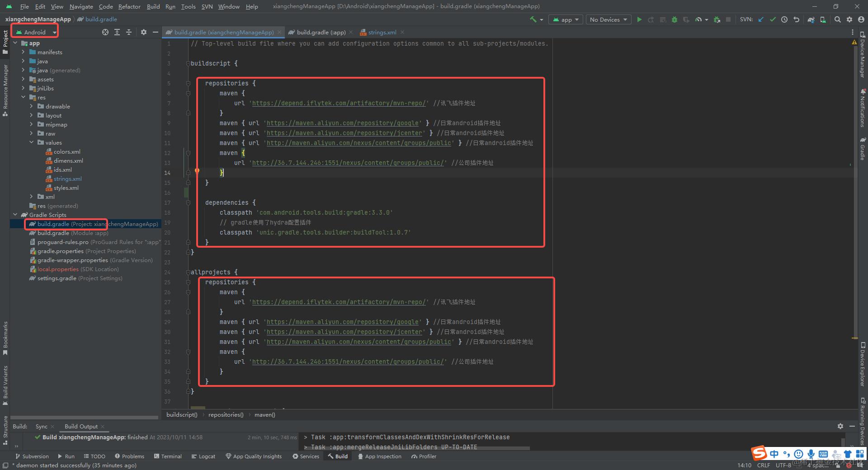
Task: Open the Terminal tool window button
Action: tap(168, 456)
